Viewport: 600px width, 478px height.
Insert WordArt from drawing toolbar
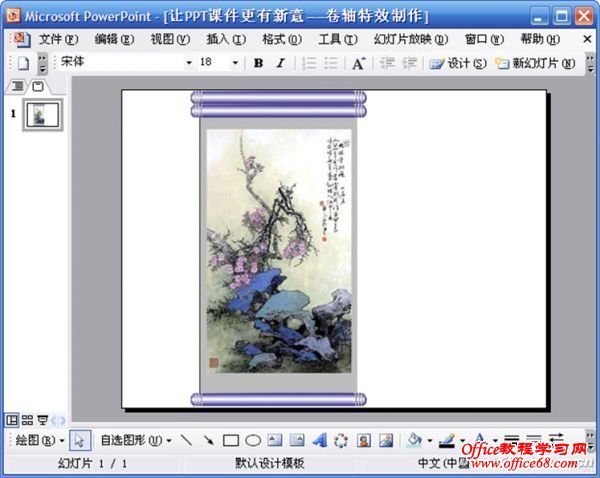[320, 440]
